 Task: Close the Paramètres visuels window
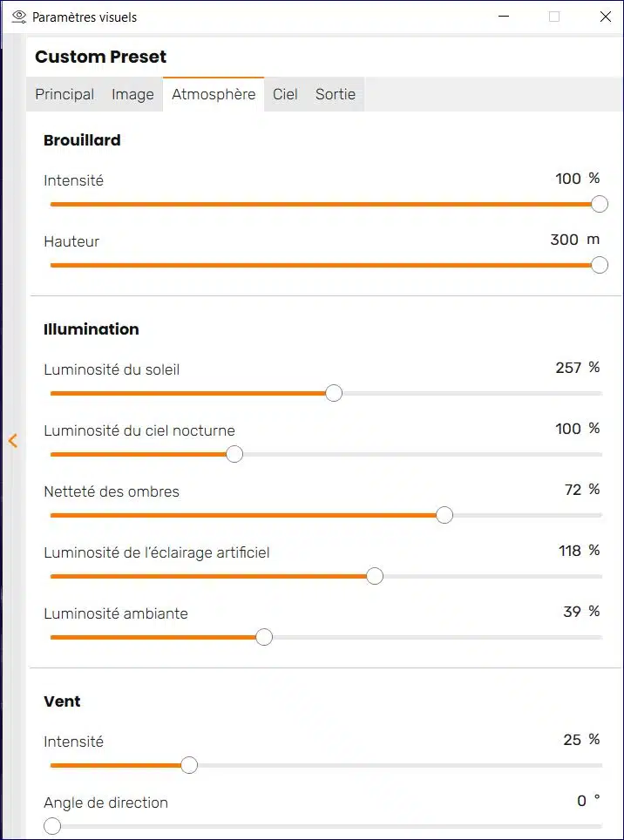coord(605,17)
